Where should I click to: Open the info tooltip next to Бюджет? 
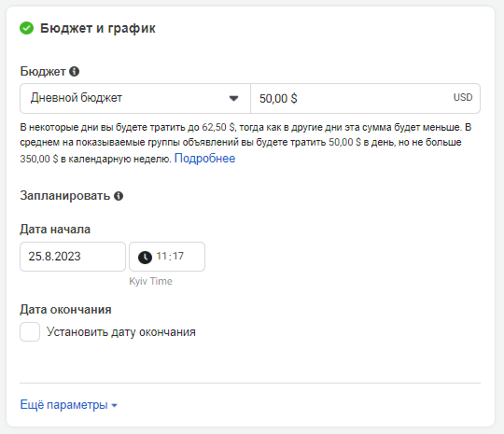pos(75,71)
